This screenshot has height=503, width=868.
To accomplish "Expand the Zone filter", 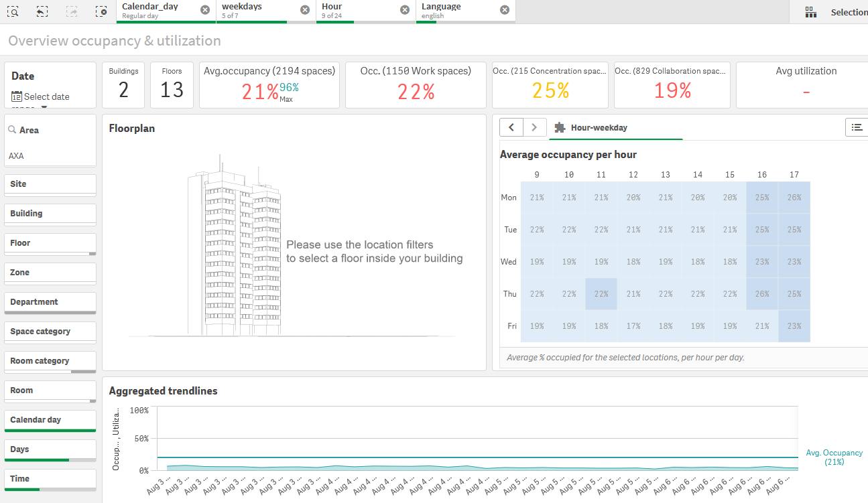I will click(50, 273).
